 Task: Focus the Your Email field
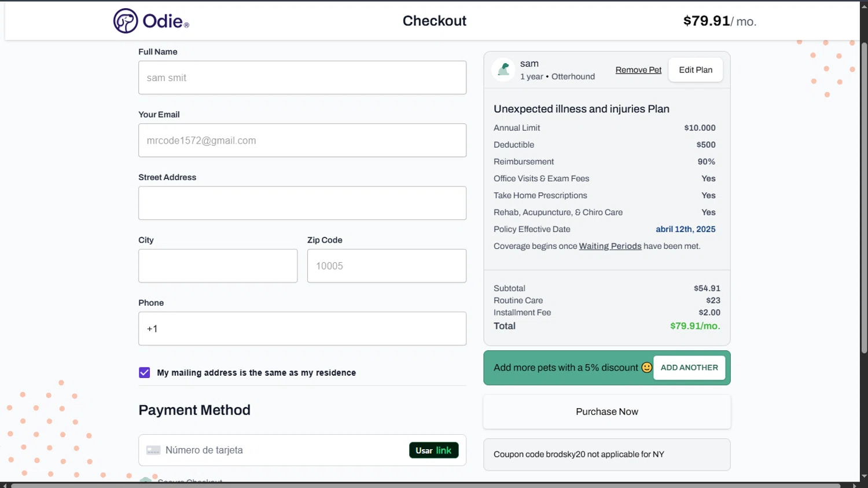302,140
